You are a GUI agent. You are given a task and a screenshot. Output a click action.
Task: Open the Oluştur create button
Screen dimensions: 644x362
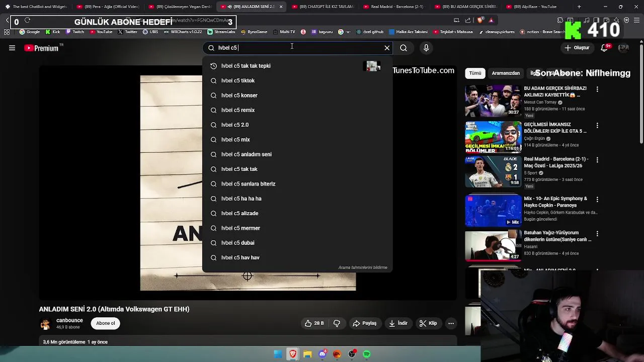(577, 48)
